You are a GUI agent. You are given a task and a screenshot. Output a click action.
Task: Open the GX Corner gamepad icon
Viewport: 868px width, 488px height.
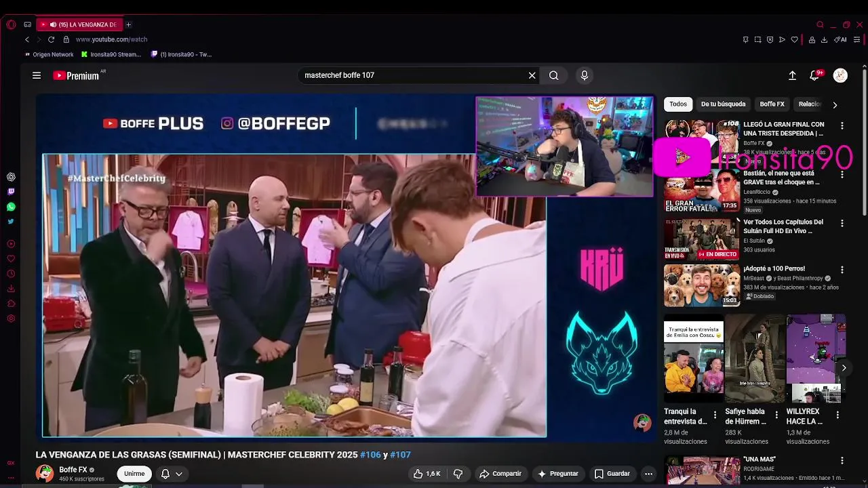[x=28, y=24]
